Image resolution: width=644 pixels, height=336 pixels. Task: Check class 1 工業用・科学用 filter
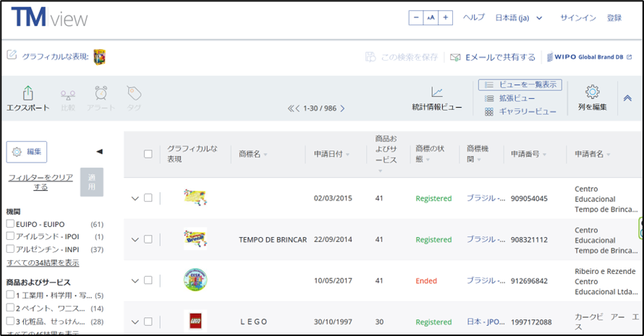(10, 295)
